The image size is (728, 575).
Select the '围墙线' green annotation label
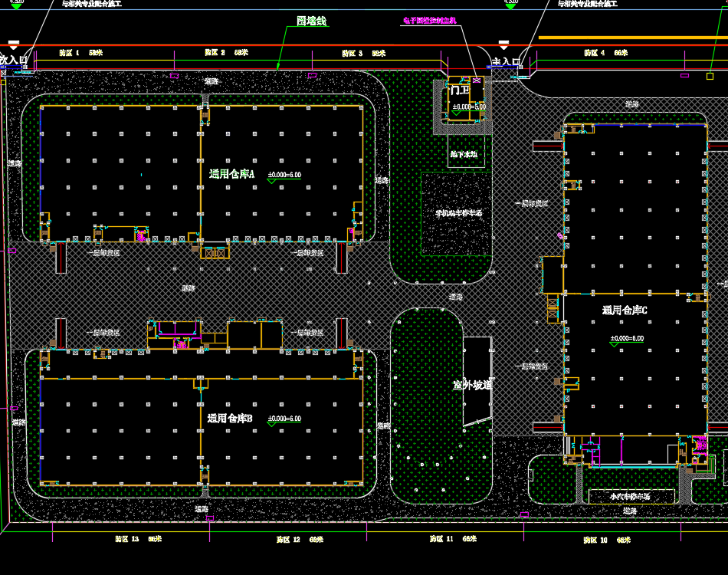tap(312, 21)
